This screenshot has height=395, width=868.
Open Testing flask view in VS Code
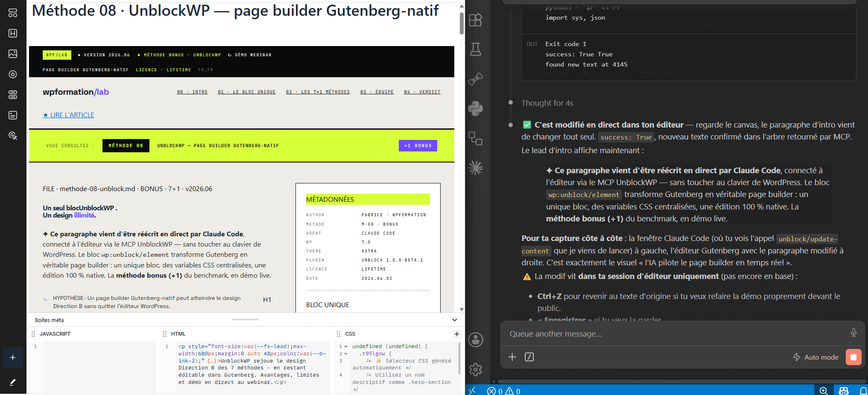[475, 49]
